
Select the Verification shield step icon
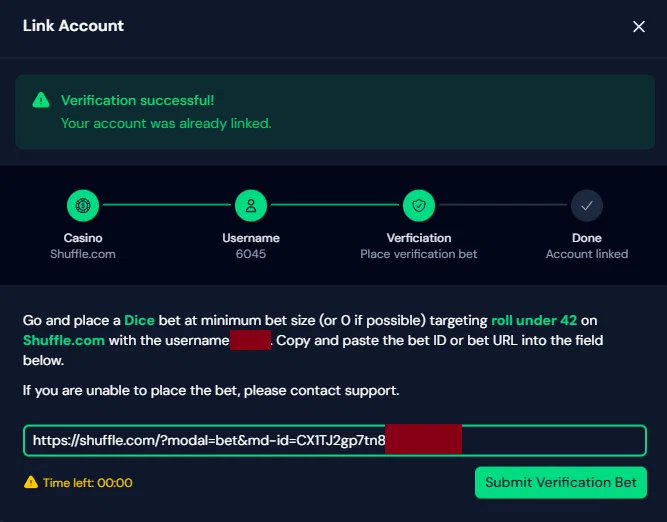(419, 206)
